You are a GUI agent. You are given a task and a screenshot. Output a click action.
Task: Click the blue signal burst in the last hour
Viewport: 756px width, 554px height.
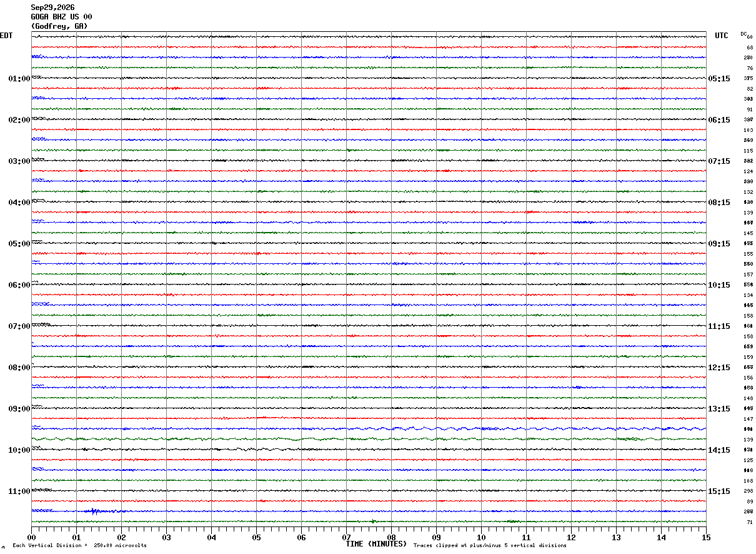click(95, 511)
